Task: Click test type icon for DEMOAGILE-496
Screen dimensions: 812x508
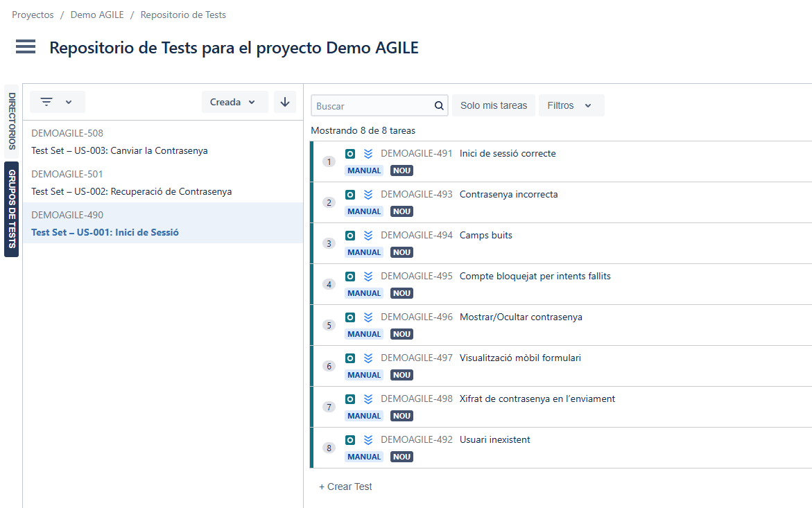Action: [x=350, y=317]
